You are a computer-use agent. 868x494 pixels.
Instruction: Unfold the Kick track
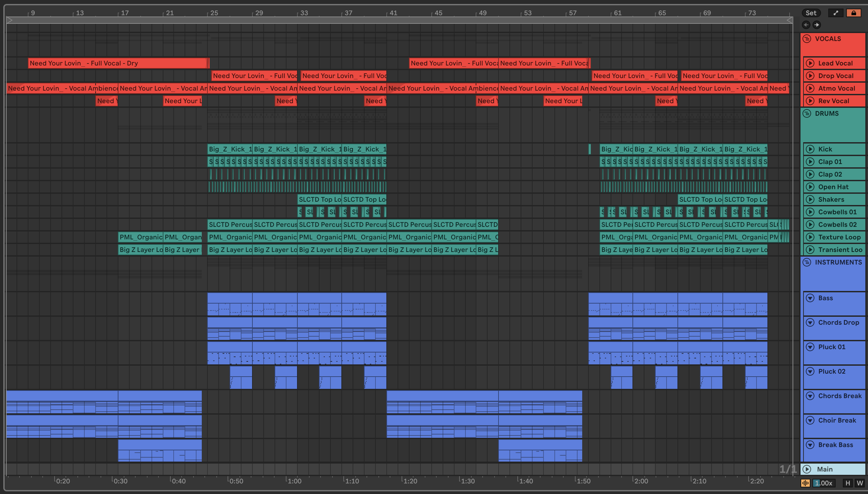(x=810, y=149)
